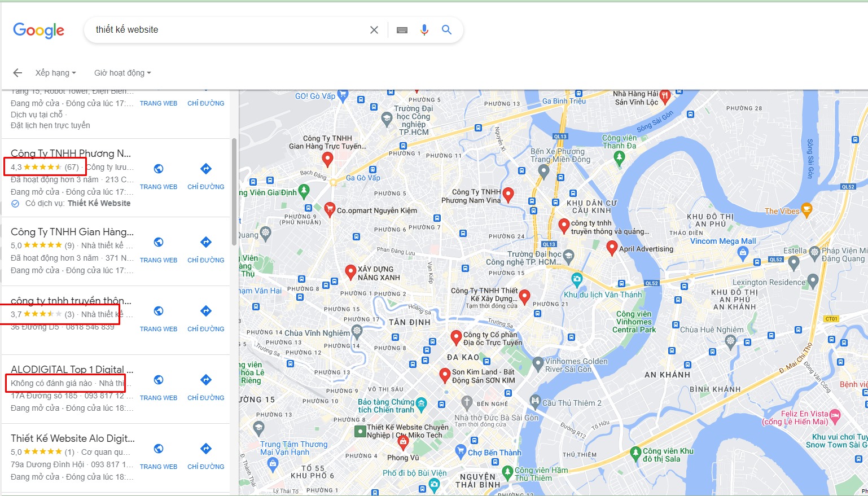Open website globe icon for Công Ty TNHH Phương N...

(x=159, y=169)
